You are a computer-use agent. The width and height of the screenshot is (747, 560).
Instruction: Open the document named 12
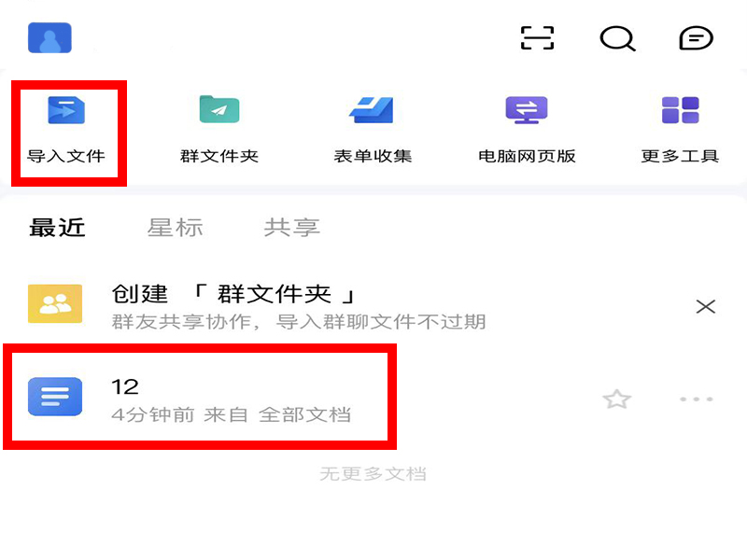[125, 386]
